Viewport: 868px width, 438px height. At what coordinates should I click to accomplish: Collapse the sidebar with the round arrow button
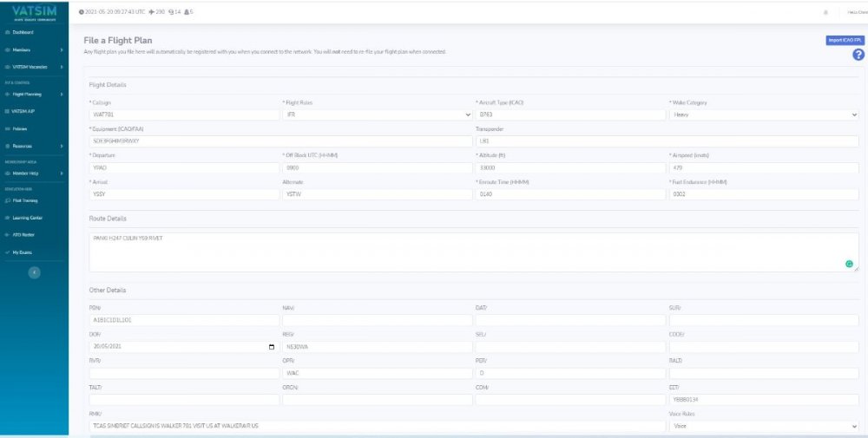(x=34, y=272)
